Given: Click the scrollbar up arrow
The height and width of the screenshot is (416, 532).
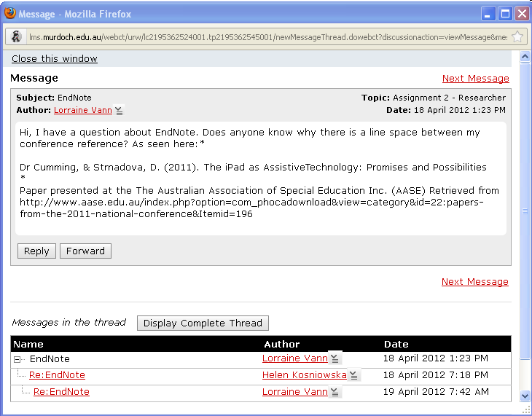Looking at the screenshot, I should point(525,56).
